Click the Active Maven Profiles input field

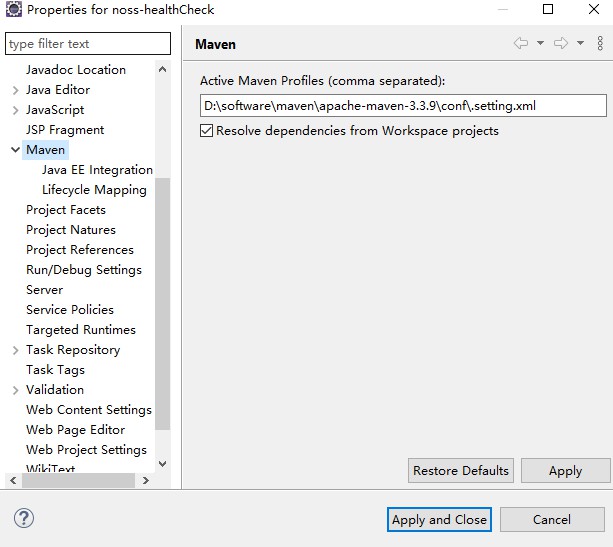click(x=403, y=106)
